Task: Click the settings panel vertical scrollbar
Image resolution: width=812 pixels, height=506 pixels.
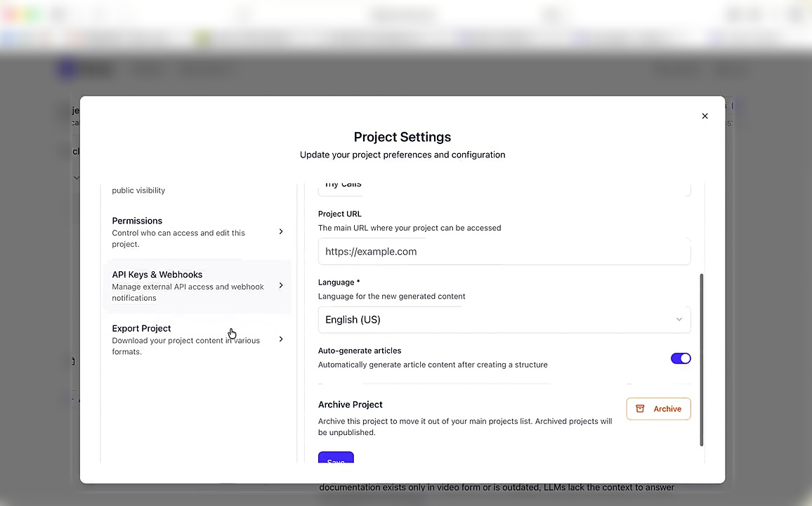Action: (x=701, y=358)
